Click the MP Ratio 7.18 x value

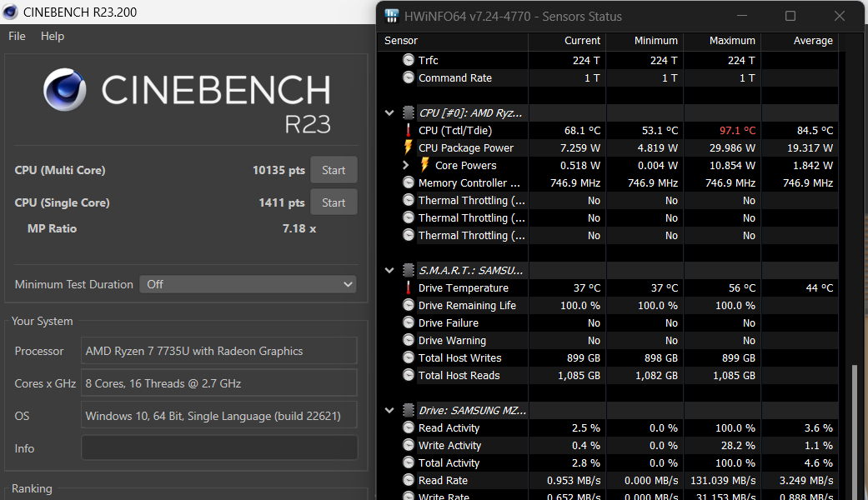[x=299, y=228]
